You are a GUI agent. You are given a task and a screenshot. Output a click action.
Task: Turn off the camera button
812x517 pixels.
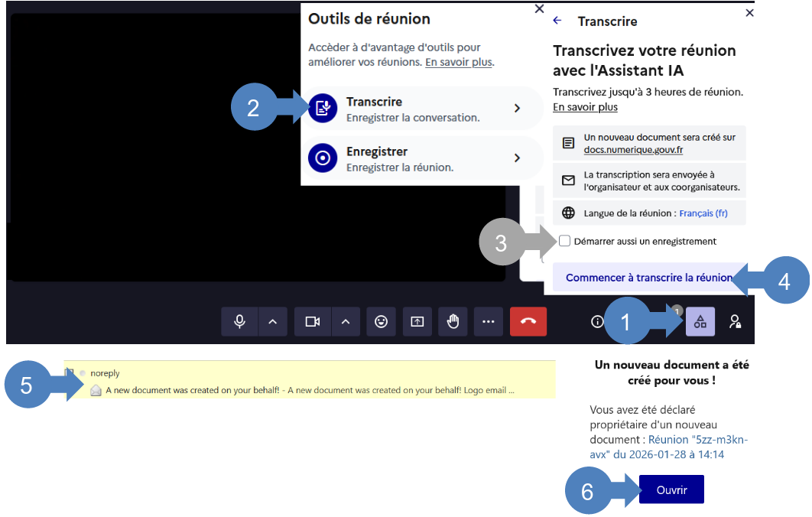pyautogui.click(x=313, y=322)
